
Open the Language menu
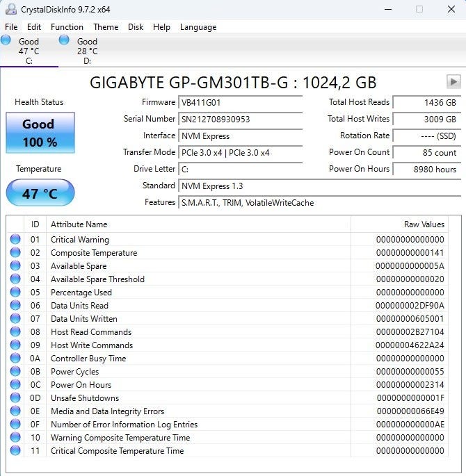click(198, 27)
